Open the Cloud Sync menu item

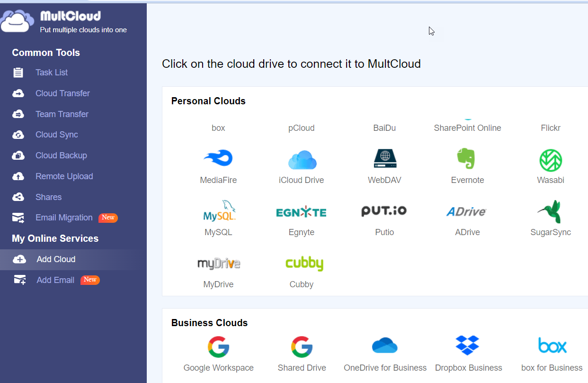coord(57,135)
